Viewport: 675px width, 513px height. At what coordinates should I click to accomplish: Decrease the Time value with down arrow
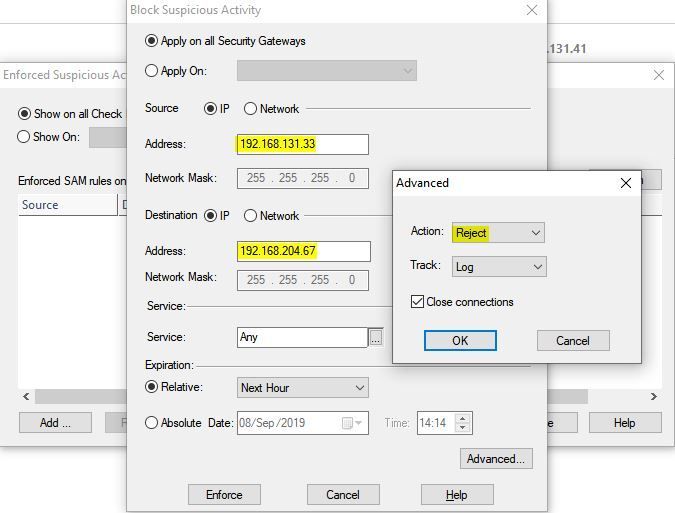coord(462,428)
